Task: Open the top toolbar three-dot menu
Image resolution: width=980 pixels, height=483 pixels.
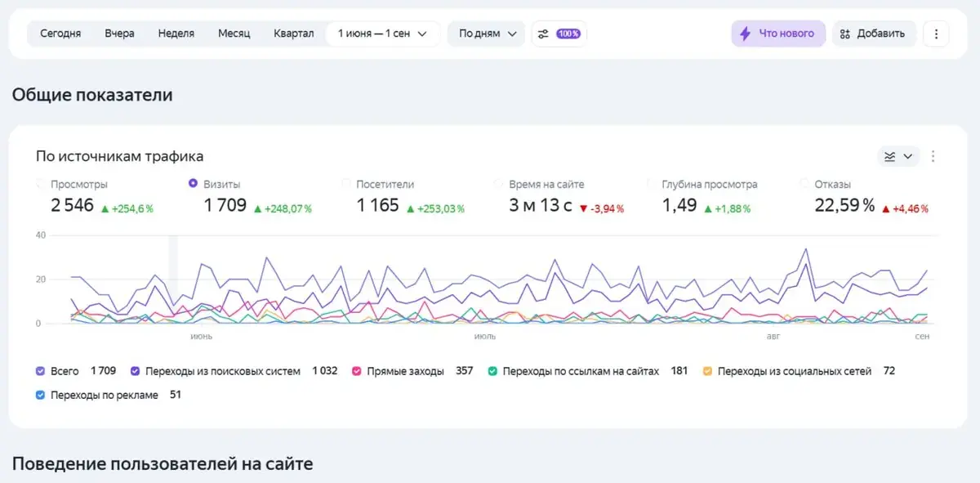Action: coord(936,34)
